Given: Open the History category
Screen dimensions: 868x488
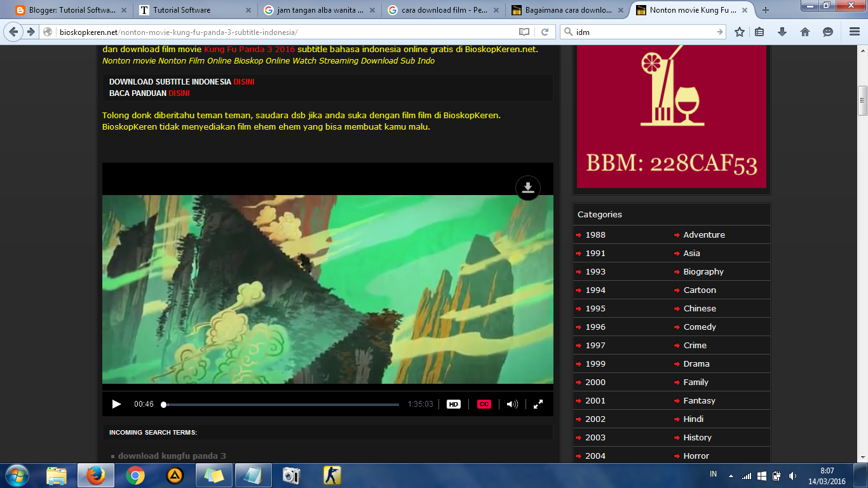Looking at the screenshot, I should click(x=697, y=438).
